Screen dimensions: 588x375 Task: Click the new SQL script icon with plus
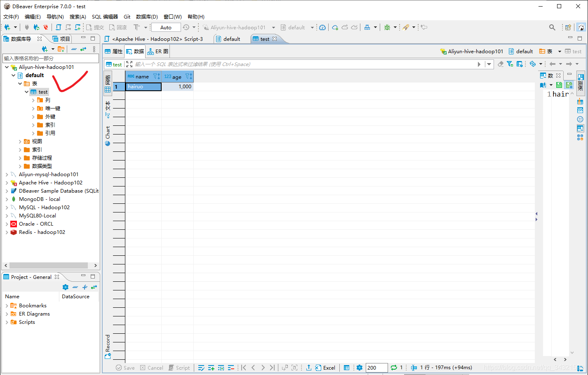pos(77,27)
